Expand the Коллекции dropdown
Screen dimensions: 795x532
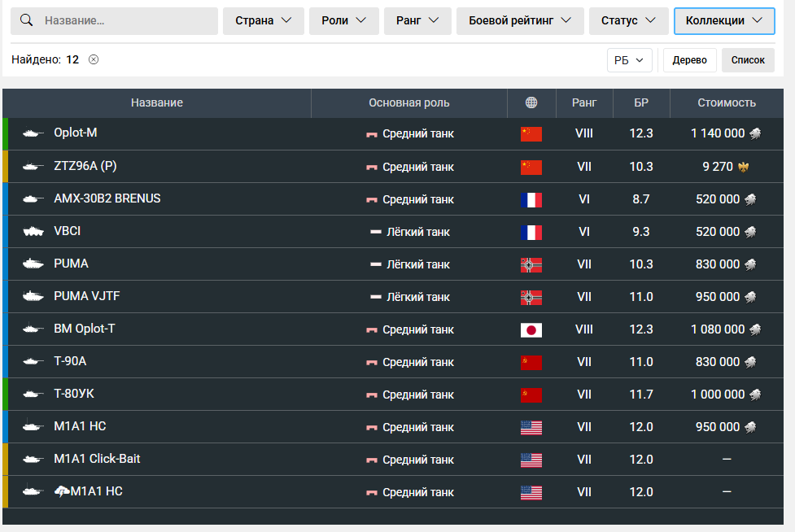click(723, 21)
